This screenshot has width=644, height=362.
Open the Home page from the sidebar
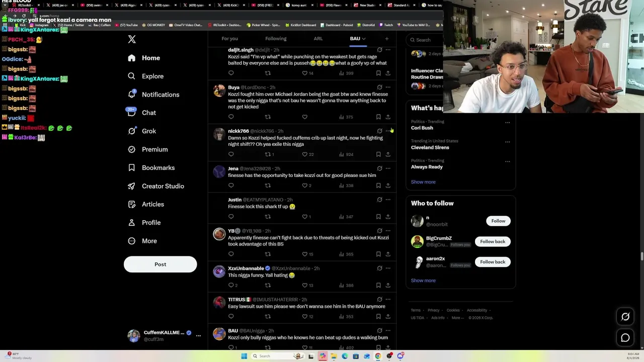tap(144, 58)
